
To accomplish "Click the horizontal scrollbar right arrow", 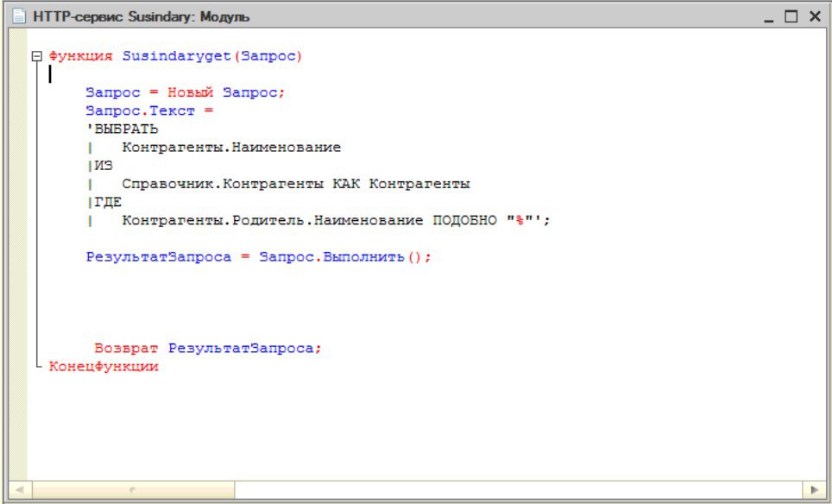I will click(x=814, y=489).
